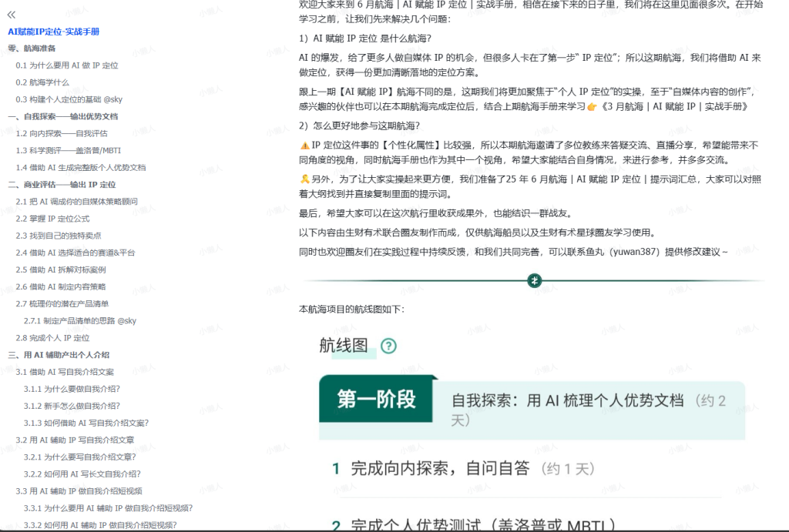Go to 3.3.1 为什么要用 AI 辅助 IP 做自我介绍短视频?
The height and width of the screenshot is (532, 789).
[108, 508]
